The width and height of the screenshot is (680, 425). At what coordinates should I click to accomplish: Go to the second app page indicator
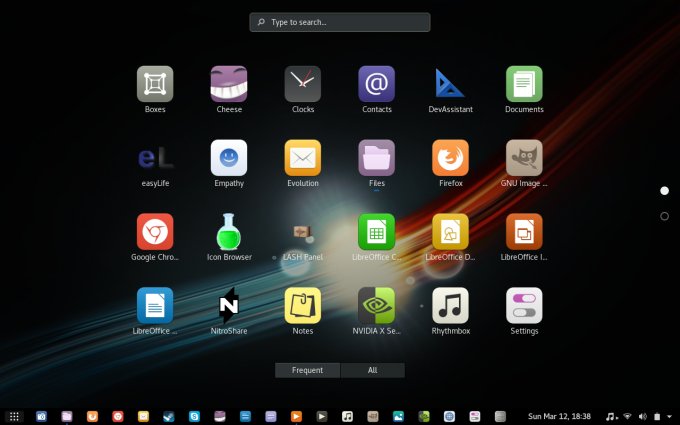tap(664, 216)
